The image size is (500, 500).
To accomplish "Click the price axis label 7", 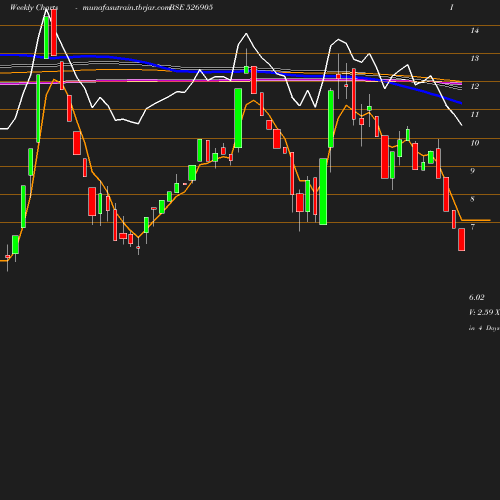I will point(472,227).
